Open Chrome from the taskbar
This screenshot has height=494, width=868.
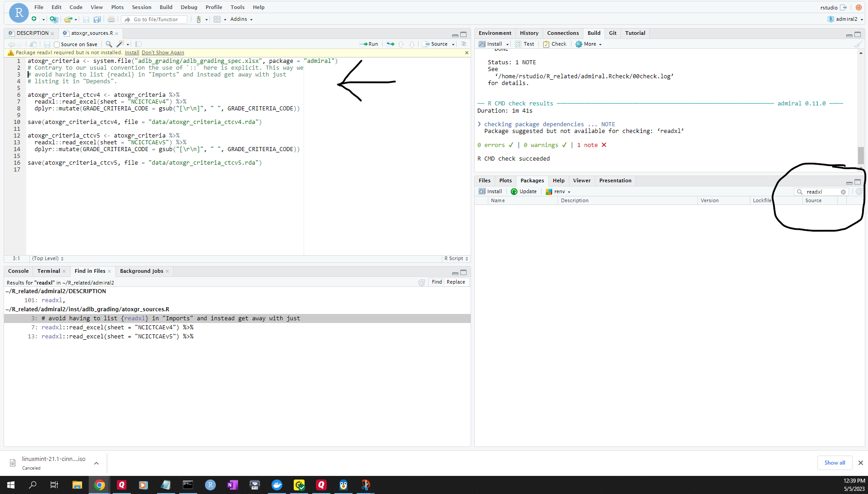(100, 484)
